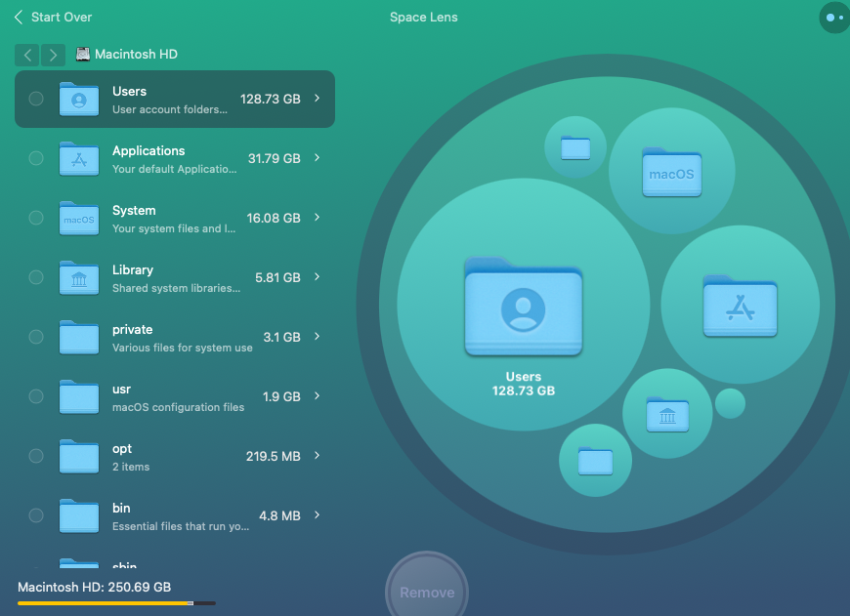Click the Applications folder icon in list
Screen dimensions: 850x616
point(79,159)
